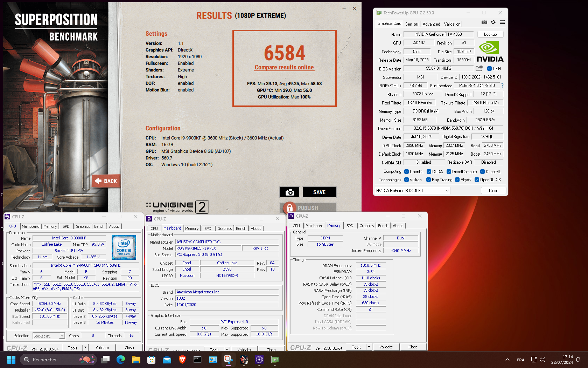The height and width of the screenshot is (368, 588).
Task: Open Tools dropdown arrow in Mainboard window
Action: tap(227, 349)
